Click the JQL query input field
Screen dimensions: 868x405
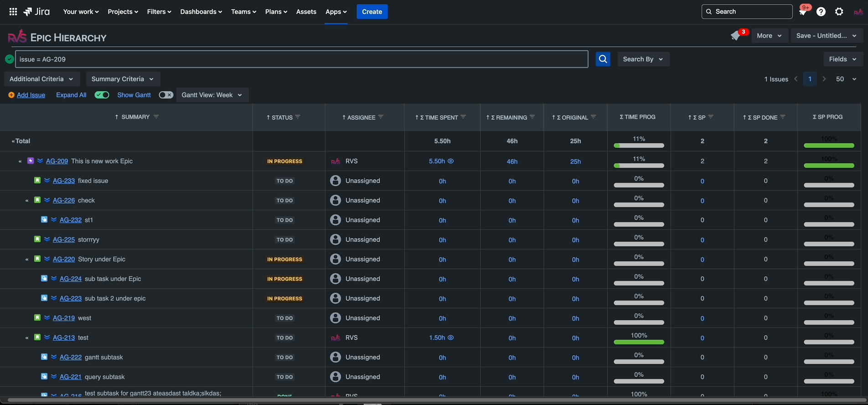tap(302, 59)
